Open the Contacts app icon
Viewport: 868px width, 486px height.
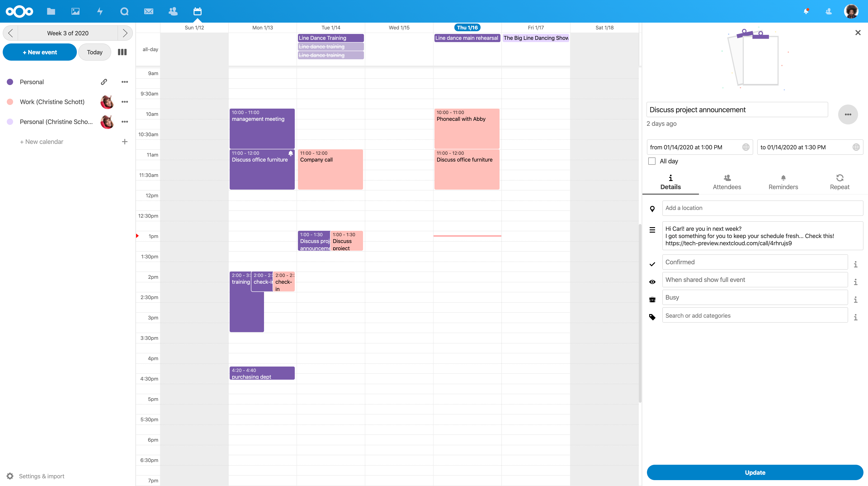[173, 12]
